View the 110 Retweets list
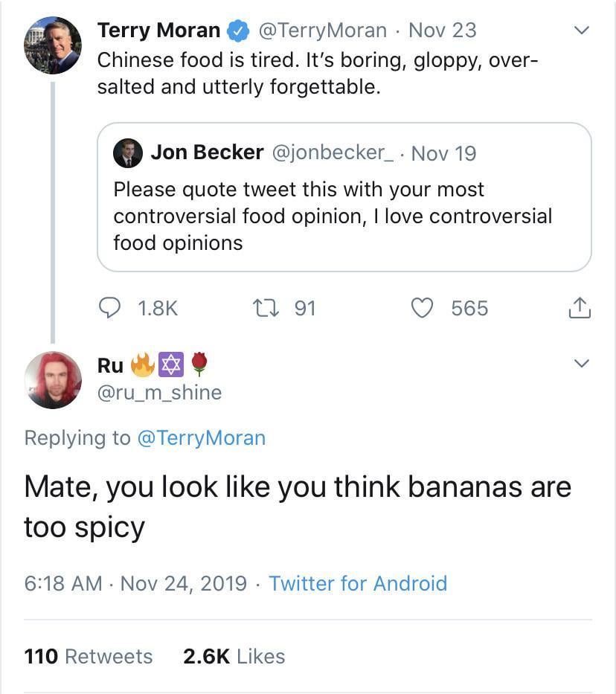This screenshot has height=694, width=616. [89, 656]
